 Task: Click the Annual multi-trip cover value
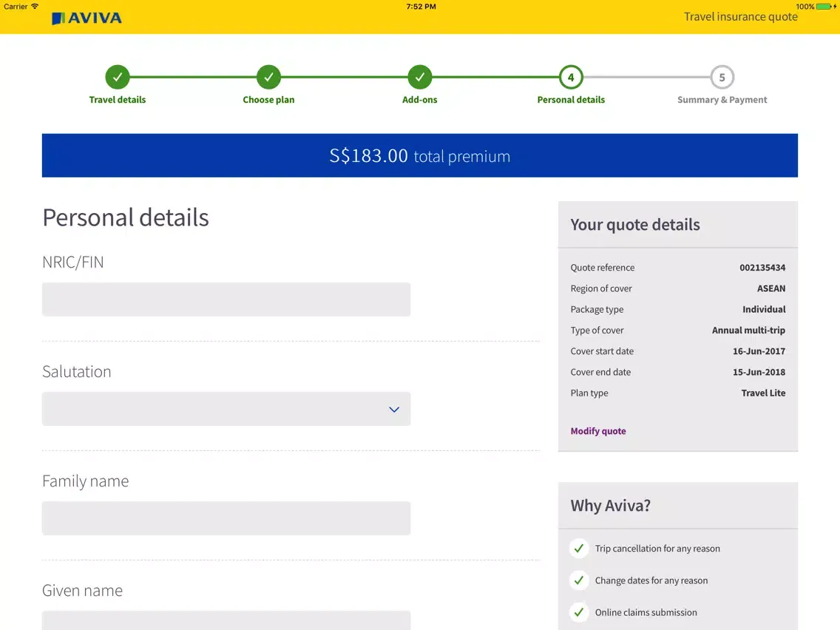pos(748,330)
